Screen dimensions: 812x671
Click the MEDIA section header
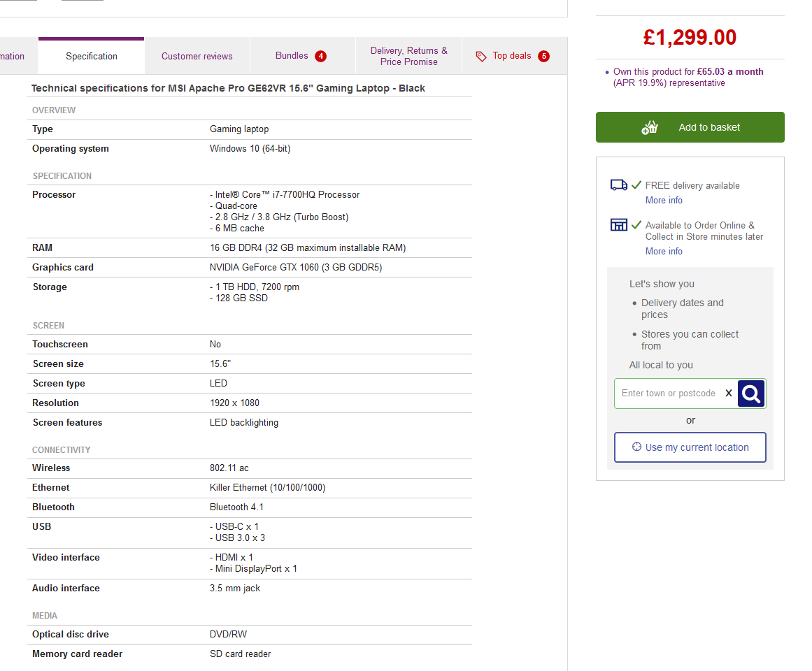pos(45,616)
